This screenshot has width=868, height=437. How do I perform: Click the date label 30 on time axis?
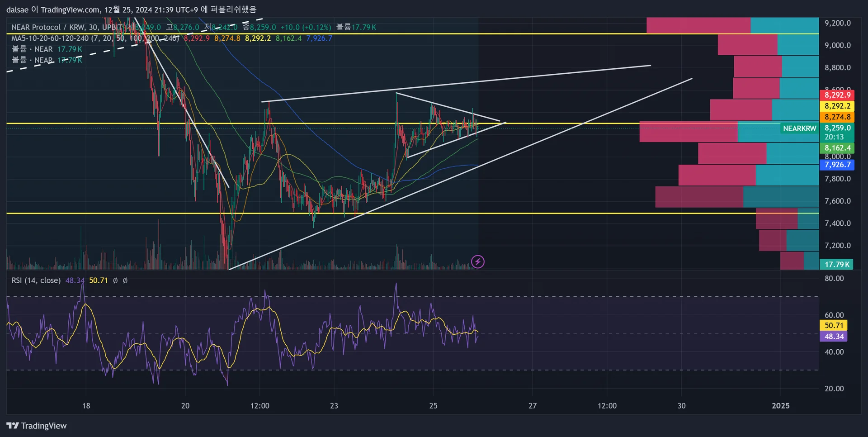[681, 406]
